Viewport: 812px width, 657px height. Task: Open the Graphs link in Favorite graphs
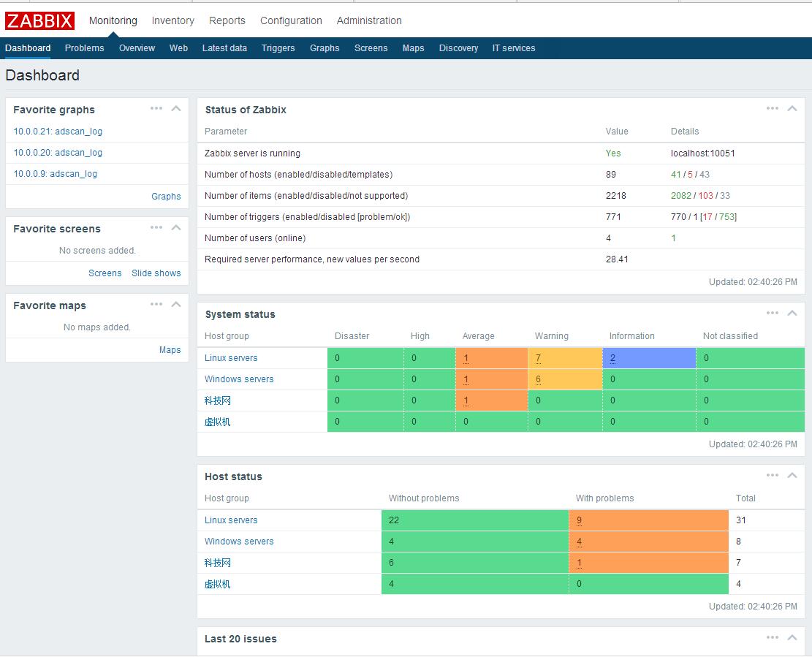166,196
